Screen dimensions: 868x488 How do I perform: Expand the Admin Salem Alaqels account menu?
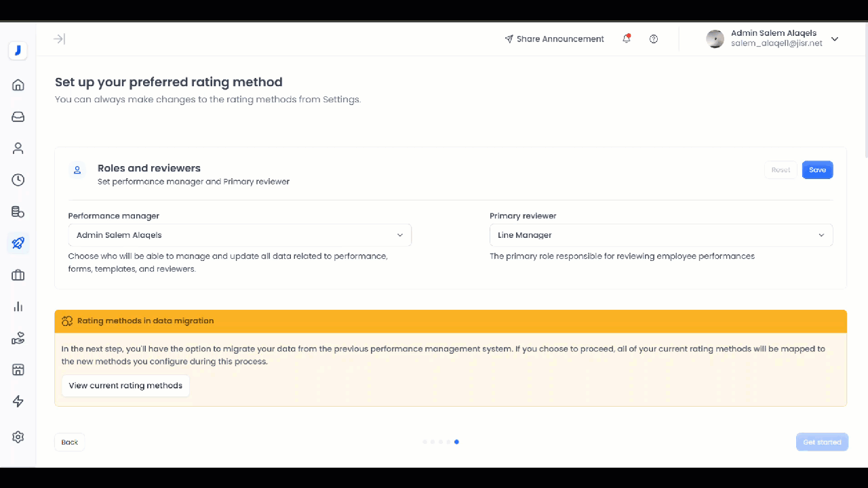point(835,39)
